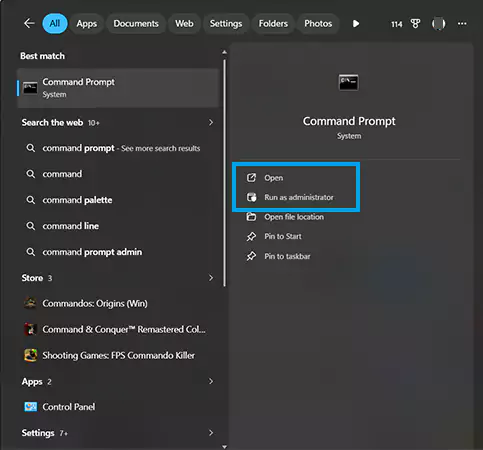This screenshot has height=450, width=483.
Task: Click the Command Prompt icon in best match
Action: 30,88
